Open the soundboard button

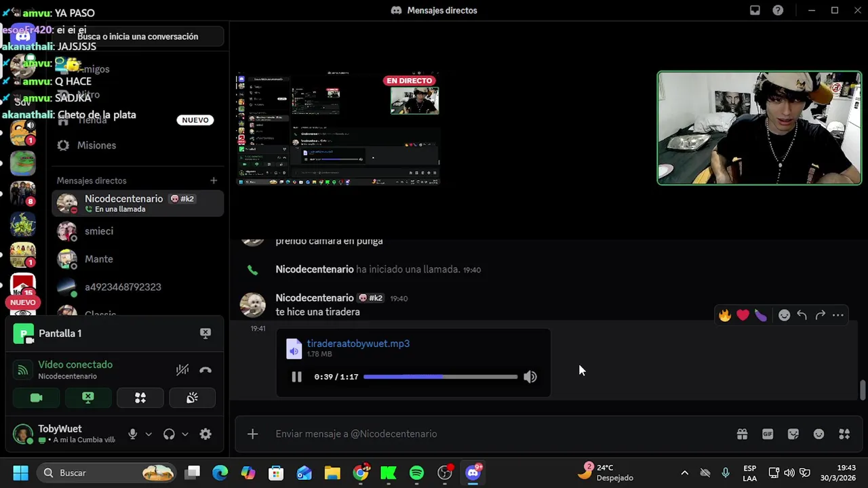click(192, 398)
